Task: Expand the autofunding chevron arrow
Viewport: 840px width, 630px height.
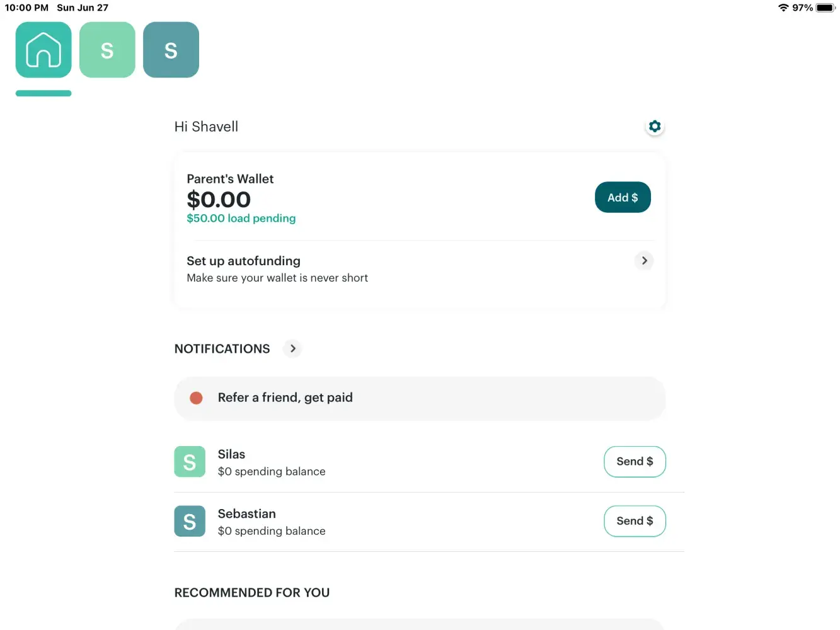Action: pyautogui.click(x=644, y=261)
